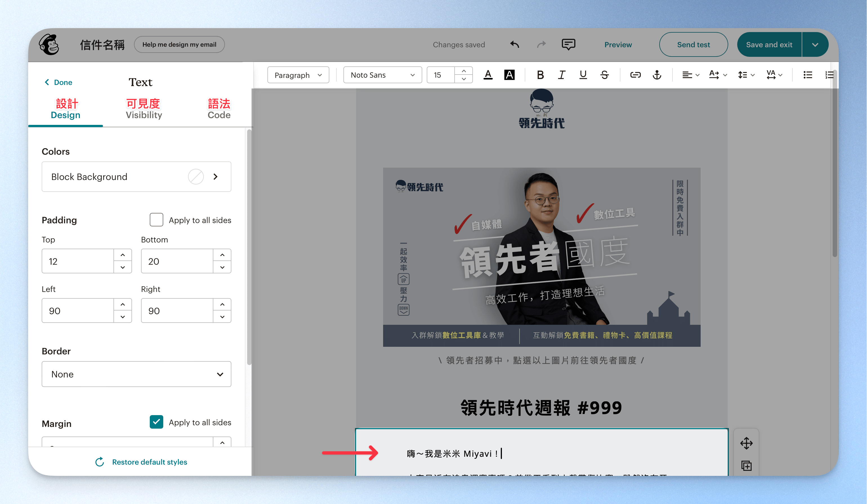Click the Block Background color swatch
867x504 pixels.
(196, 177)
